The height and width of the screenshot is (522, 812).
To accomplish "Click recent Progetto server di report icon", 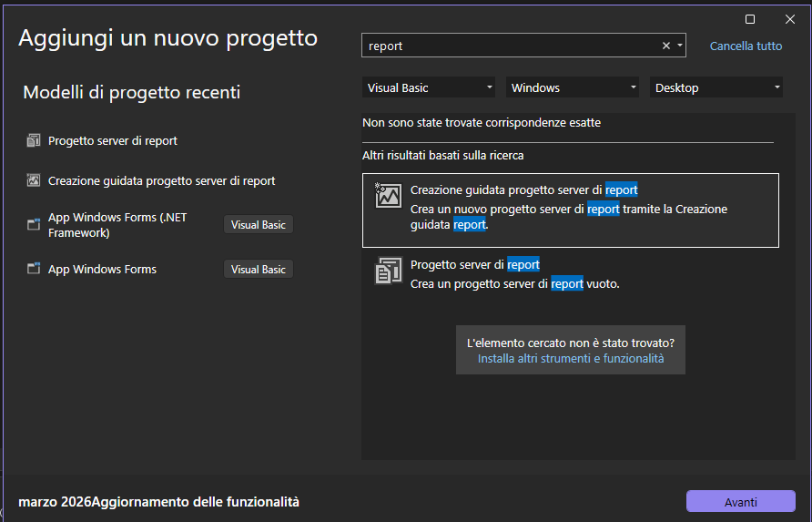I will [34, 140].
